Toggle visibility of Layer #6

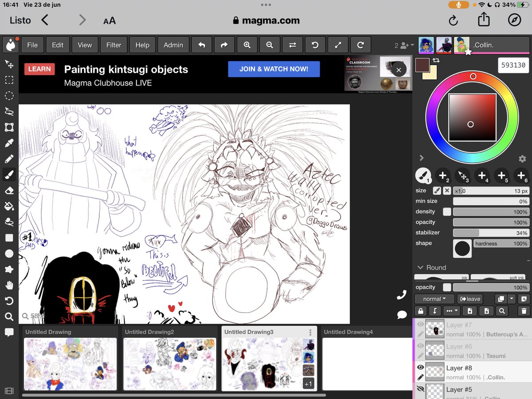tap(420, 346)
